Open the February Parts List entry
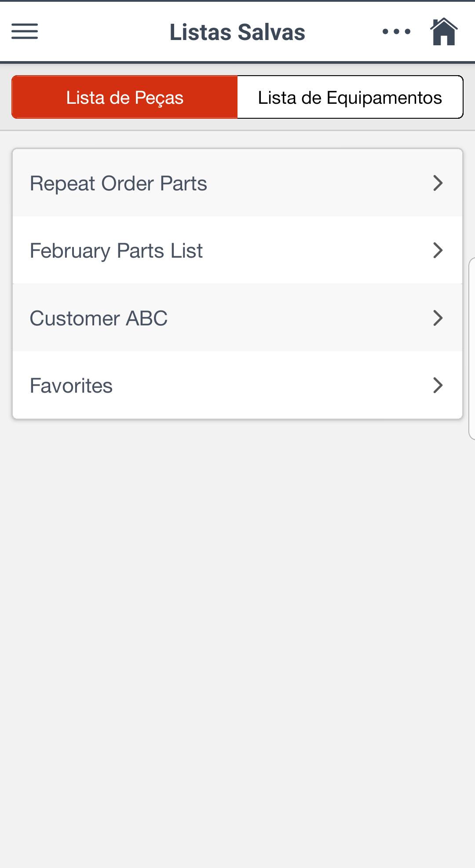This screenshot has height=868, width=475. click(116, 251)
